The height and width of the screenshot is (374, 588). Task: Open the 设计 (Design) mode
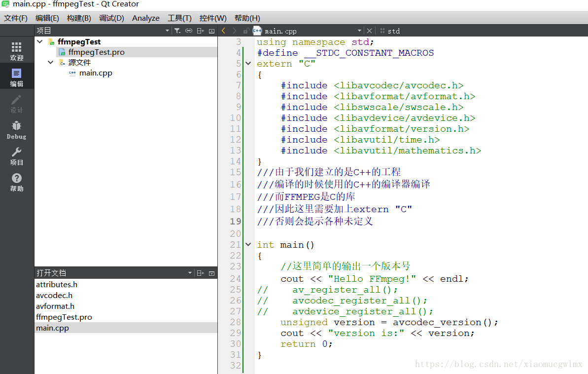[x=16, y=104]
